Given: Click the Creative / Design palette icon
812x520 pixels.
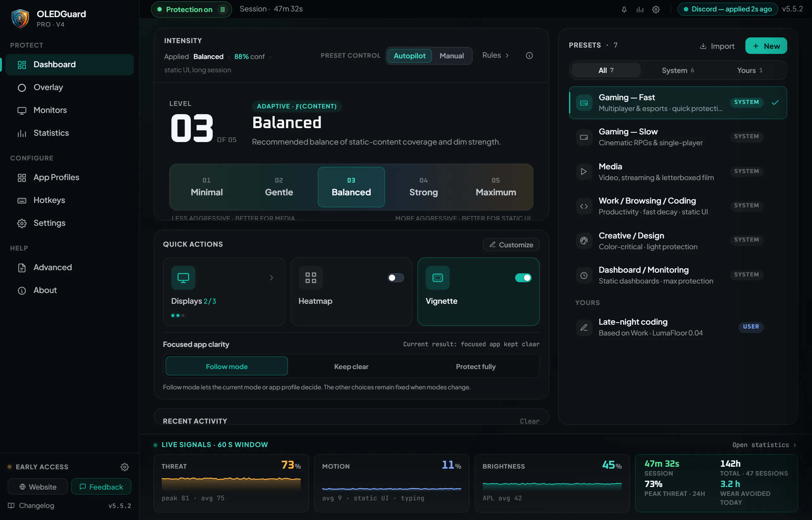Looking at the screenshot, I should pos(584,240).
